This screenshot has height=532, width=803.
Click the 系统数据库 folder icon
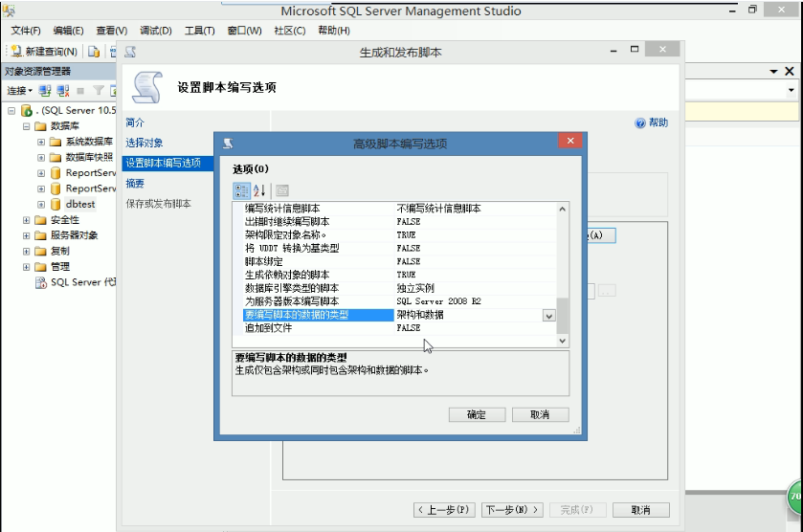pos(56,142)
